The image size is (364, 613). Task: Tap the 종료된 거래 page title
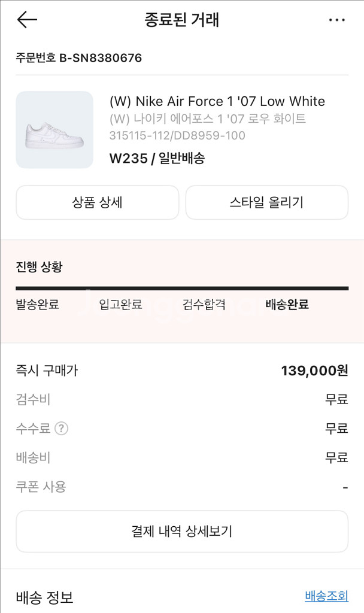[181, 20]
